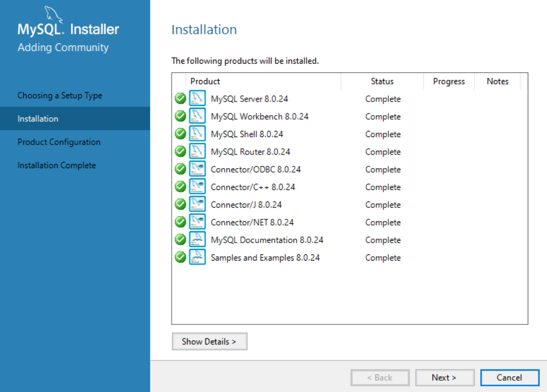Screen dimensions: 547x392
Task: Click the Installation page heading
Action: click(204, 30)
